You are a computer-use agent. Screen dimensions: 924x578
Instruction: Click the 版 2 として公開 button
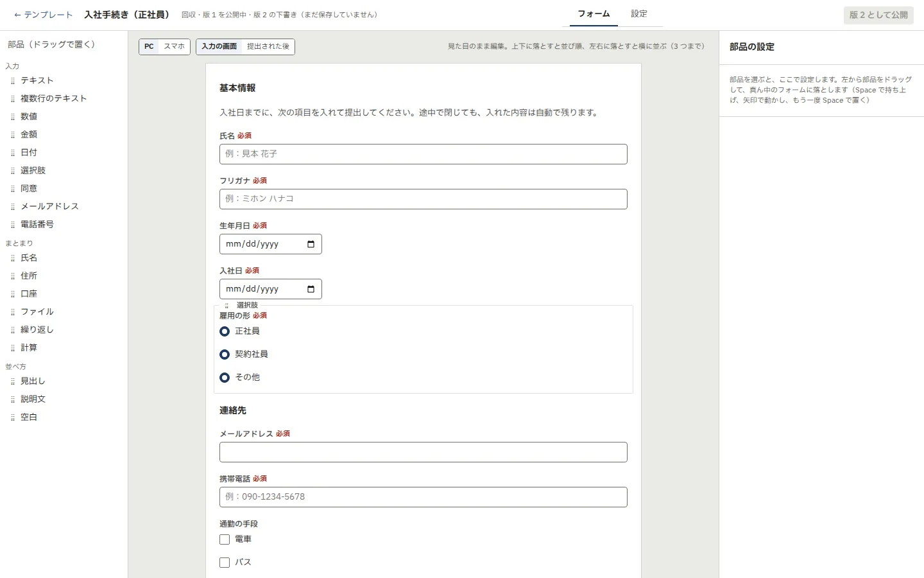click(x=878, y=15)
